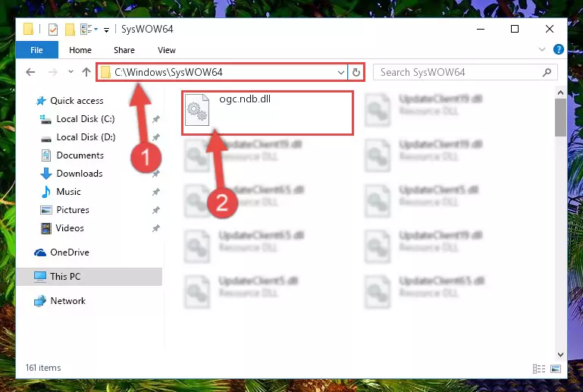The height and width of the screenshot is (392, 583).
Task: Switch to the Home ribbon tab
Action: click(x=80, y=50)
